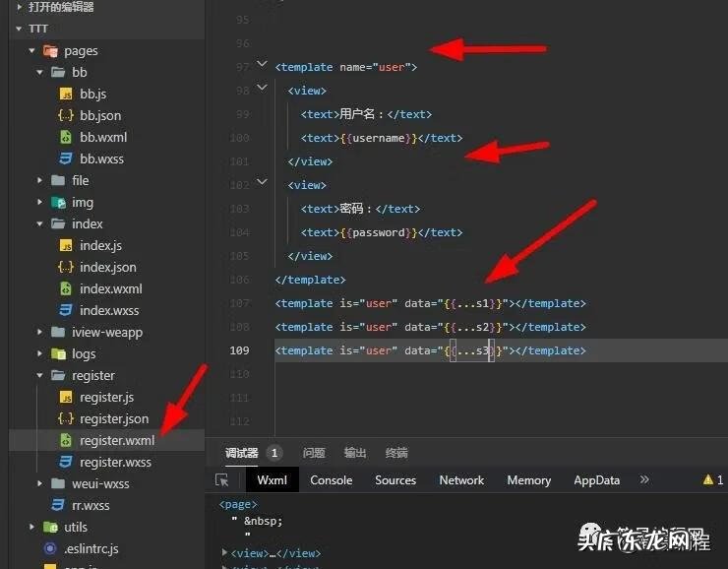Open register.js in the file tree
Image resolution: width=728 pixels, height=569 pixels.
point(106,398)
